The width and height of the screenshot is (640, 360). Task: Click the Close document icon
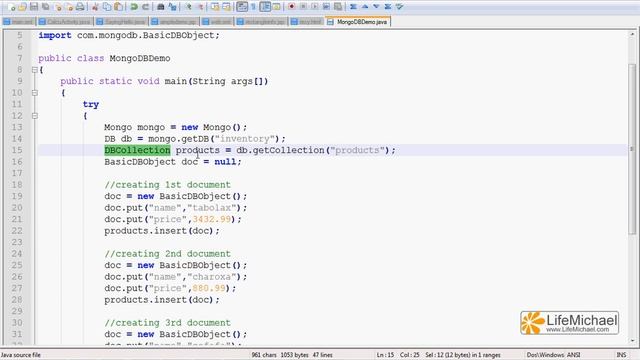(x=58, y=7)
